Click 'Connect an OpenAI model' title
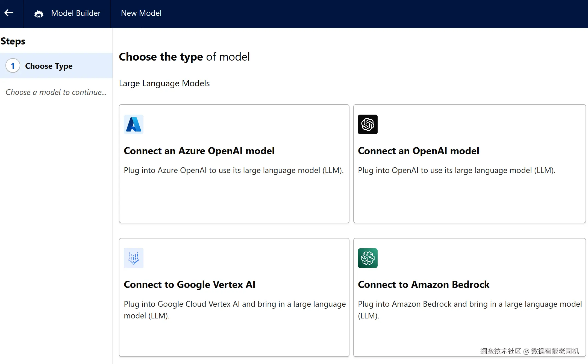The image size is (588, 364). pos(418,151)
